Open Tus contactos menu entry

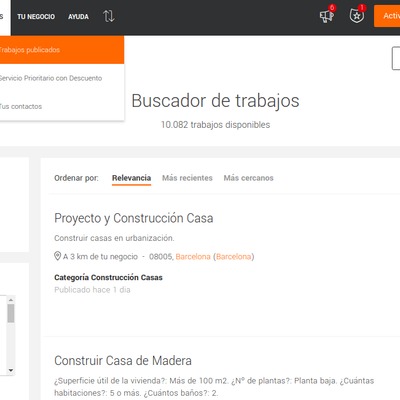pyautogui.click(x=62, y=106)
